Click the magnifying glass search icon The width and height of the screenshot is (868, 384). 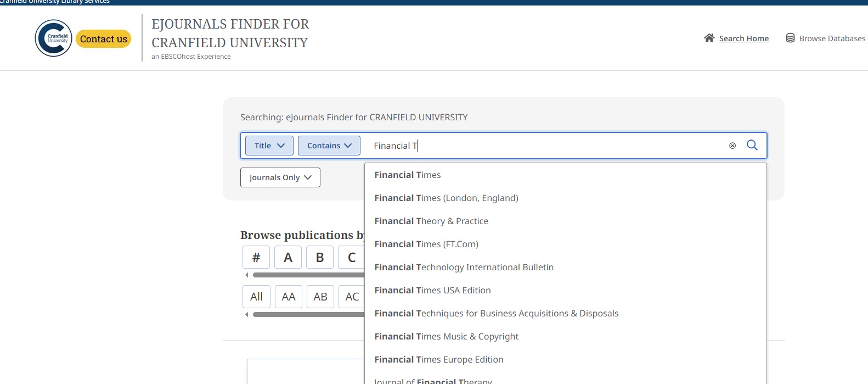pyautogui.click(x=752, y=145)
